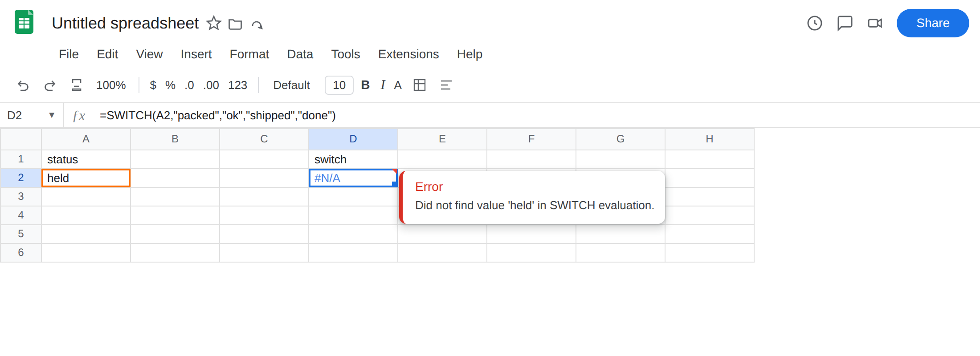Open the zoom level 100% dropdown

pos(111,85)
